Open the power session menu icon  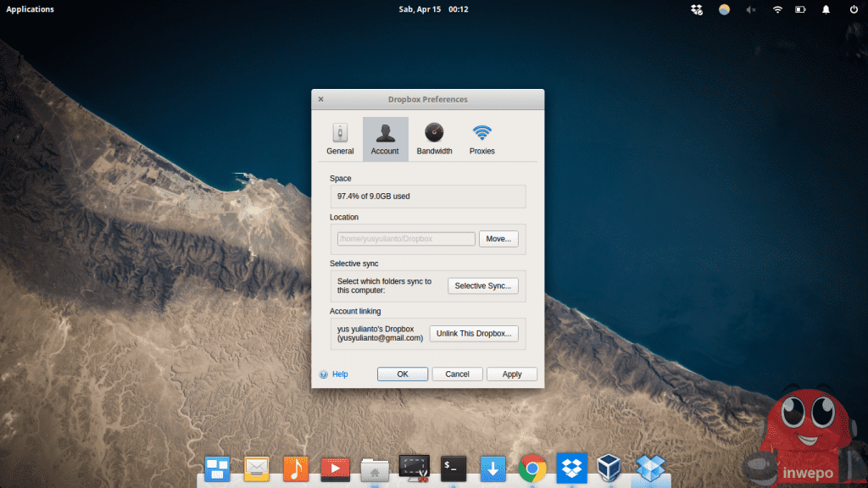click(x=853, y=9)
